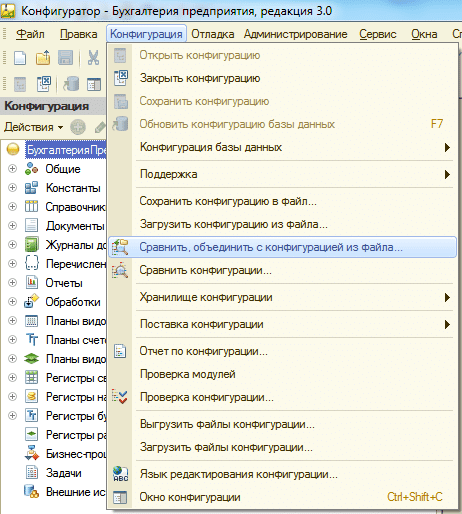Expand the Документы tree node

(12, 226)
